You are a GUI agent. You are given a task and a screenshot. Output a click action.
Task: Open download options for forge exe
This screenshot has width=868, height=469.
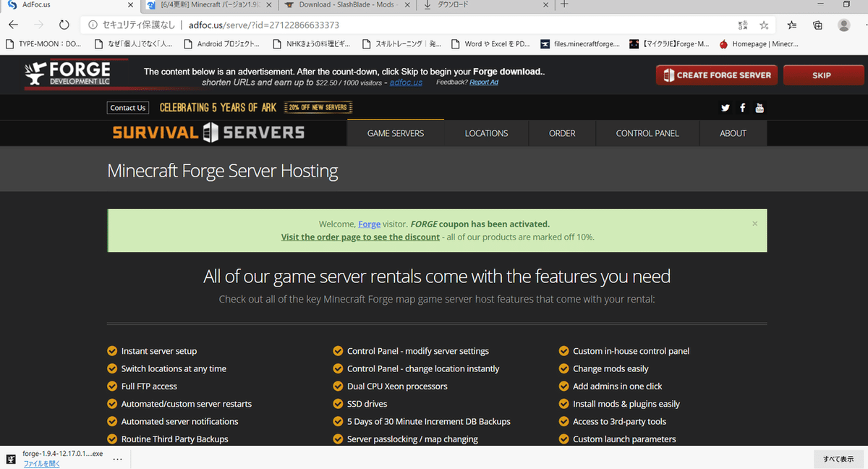point(117,458)
